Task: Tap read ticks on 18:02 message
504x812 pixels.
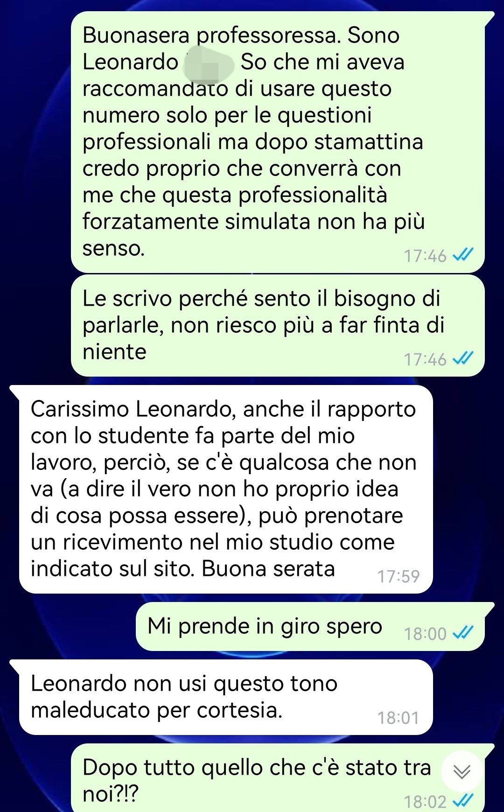Action: click(x=463, y=801)
